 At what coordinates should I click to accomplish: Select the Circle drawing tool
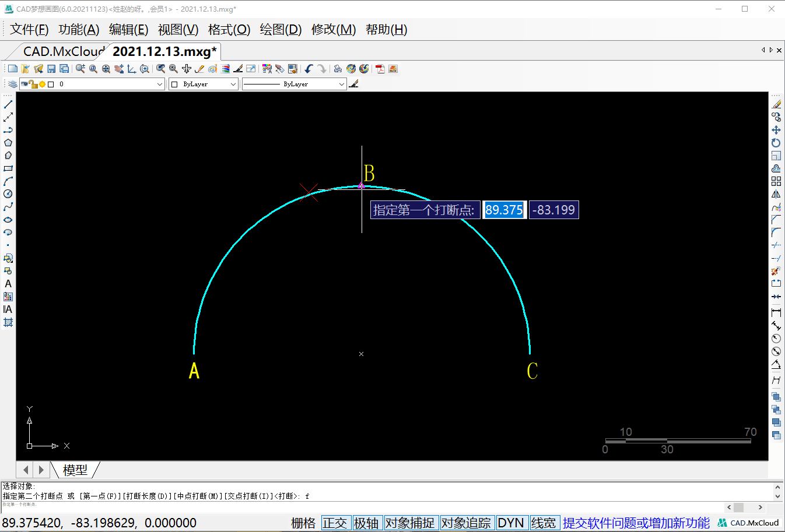[8, 194]
